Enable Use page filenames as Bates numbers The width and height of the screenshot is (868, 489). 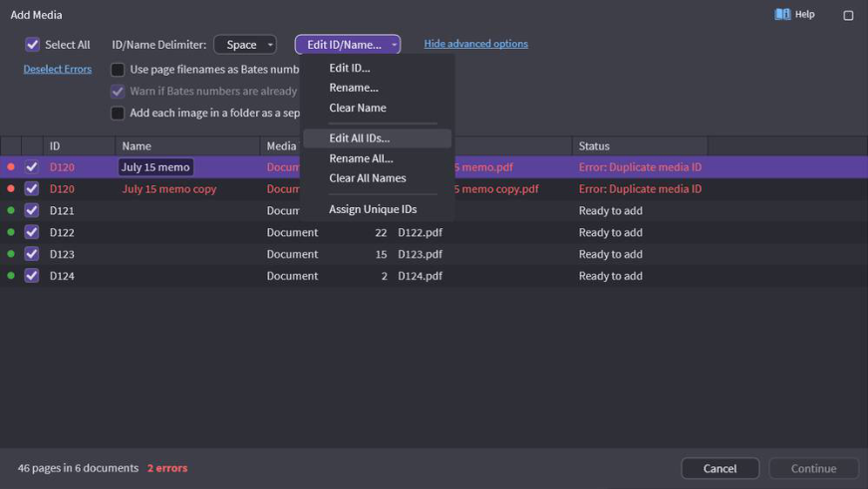click(x=118, y=69)
